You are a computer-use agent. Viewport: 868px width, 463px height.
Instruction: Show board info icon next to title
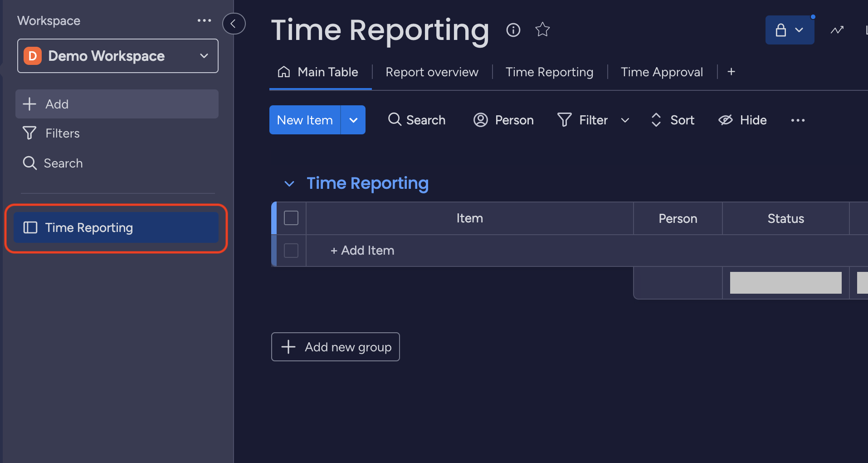[x=513, y=30]
